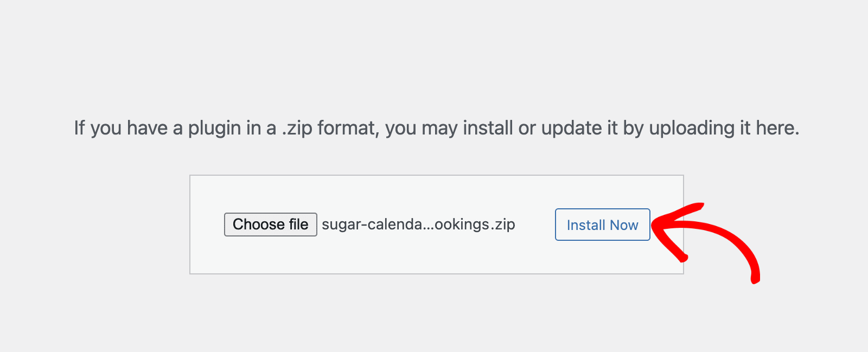868x352 pixels.
Task: Click the gap between the filename and Install Now
Action: click(x=535, y=225)
